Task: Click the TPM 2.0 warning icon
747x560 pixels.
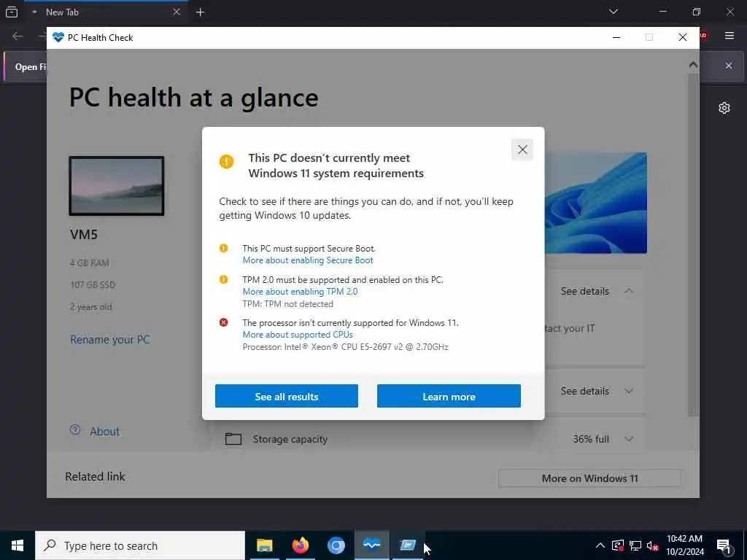Action: click(223, 279)
